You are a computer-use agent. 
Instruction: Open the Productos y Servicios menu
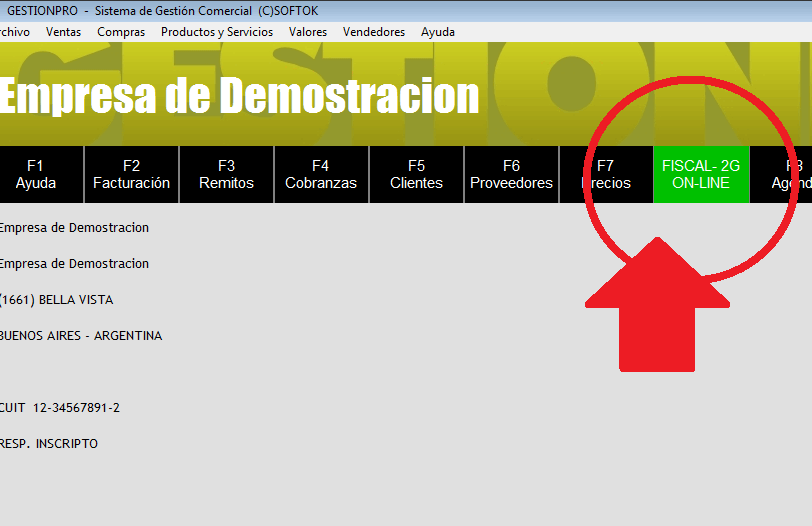pos(217,32)
